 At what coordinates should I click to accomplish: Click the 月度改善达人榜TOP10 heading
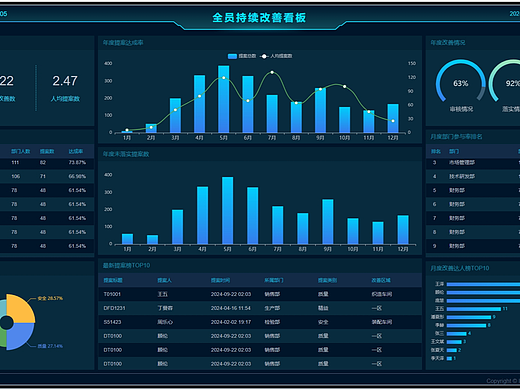coord(460,268)
